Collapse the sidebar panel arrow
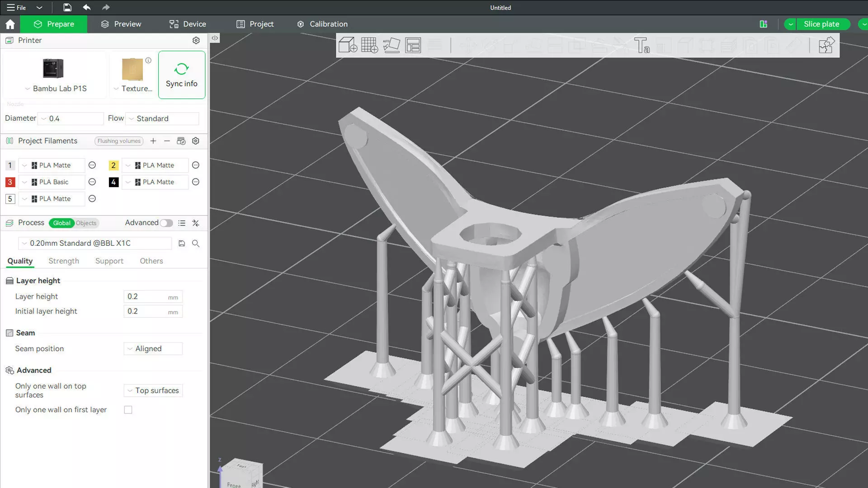This screenshot has height=488, width=868. point(215,38)
